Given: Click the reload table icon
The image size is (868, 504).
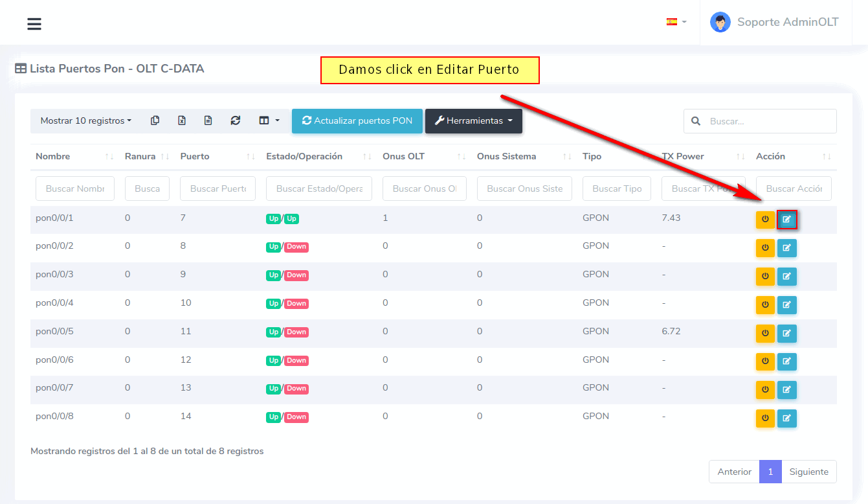Looking at the screenshot, I should [x=236, y=120].
